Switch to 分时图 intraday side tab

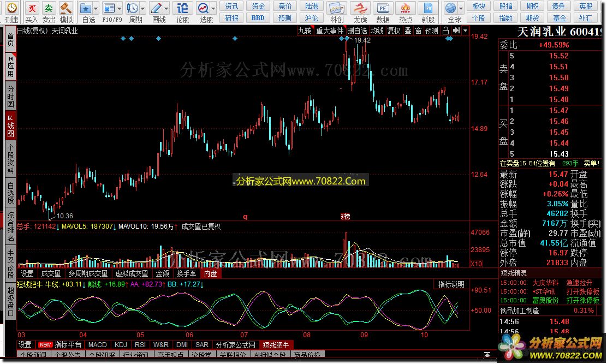click(10, 96)
